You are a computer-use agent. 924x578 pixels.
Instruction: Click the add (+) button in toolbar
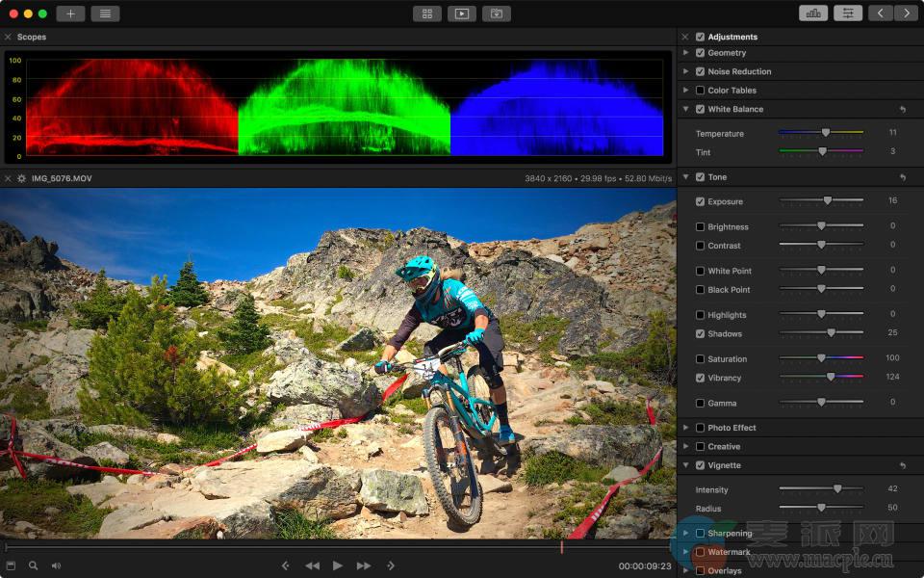(x=70, y=13)
